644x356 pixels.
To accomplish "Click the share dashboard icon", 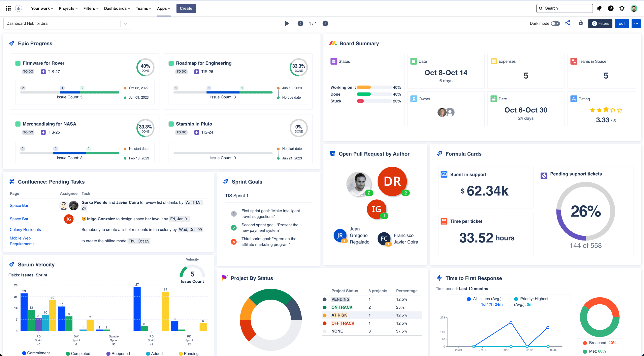I will coord(568,23).
